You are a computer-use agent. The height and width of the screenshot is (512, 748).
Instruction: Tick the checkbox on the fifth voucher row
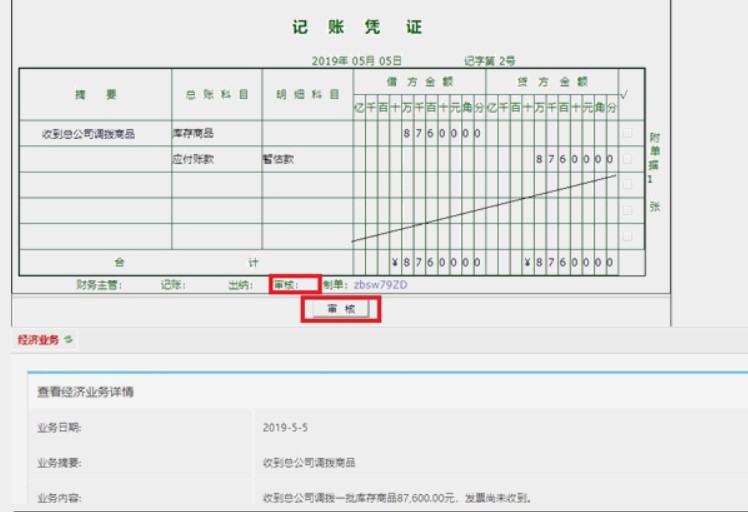(x=627, y=236)
